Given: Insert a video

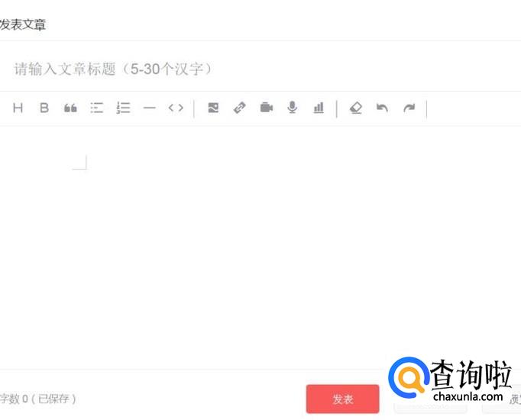Looking at the screenshot, I should [267, 108].
